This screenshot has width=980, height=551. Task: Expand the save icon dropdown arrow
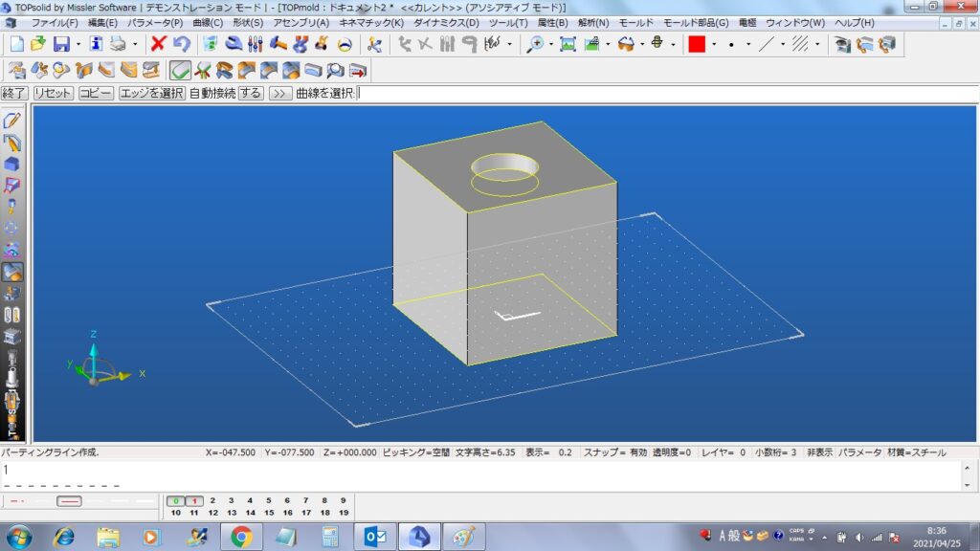click(78, 44)
